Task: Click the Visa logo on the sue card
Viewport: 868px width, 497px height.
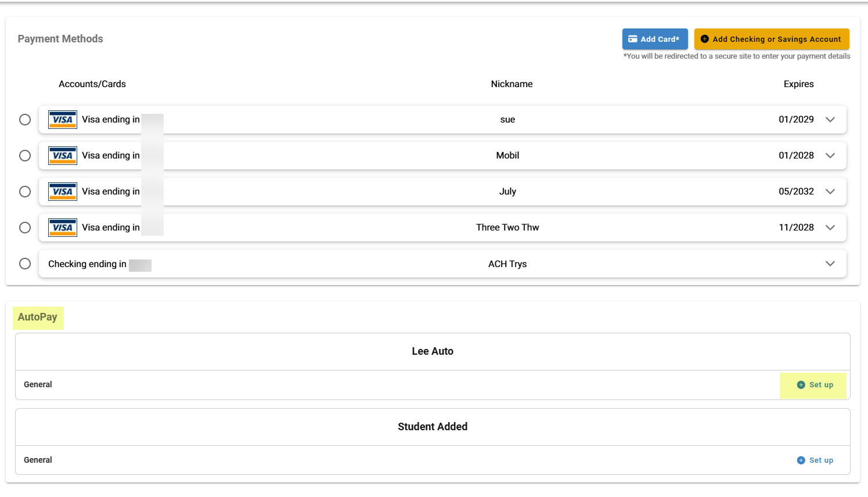Action: click(x=62, y=120)
